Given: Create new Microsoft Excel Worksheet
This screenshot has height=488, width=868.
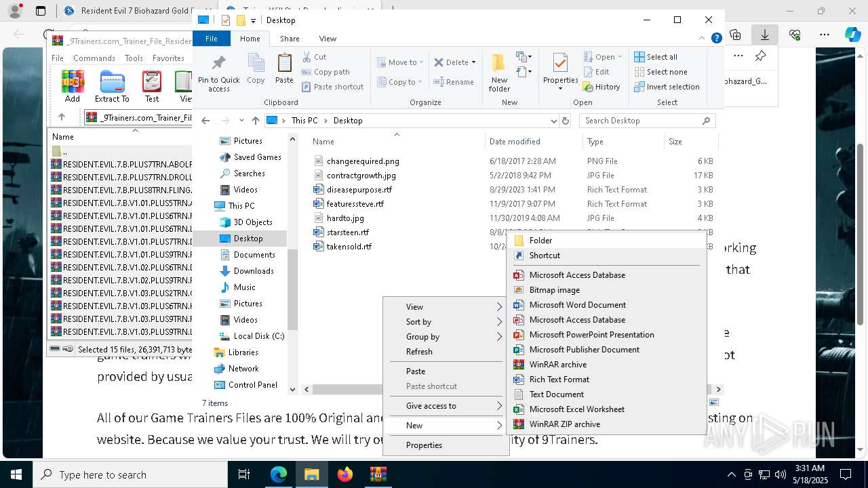Looking at the screenshot, I should click(607, 409).
